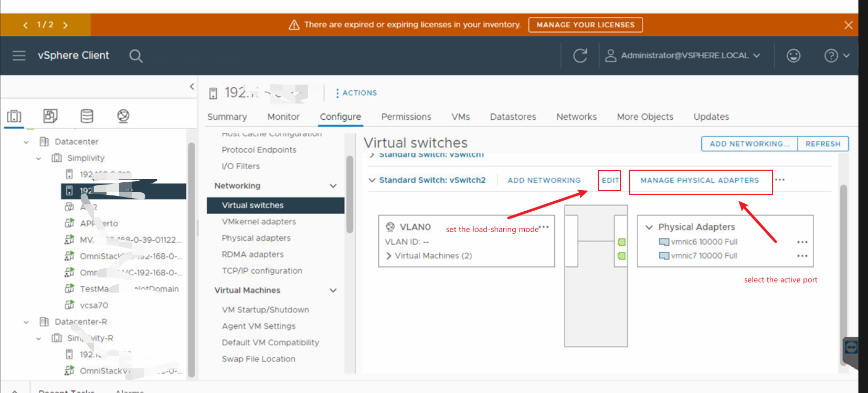Collapse the left navigation pane
The image size is (868, 393).
192,87
